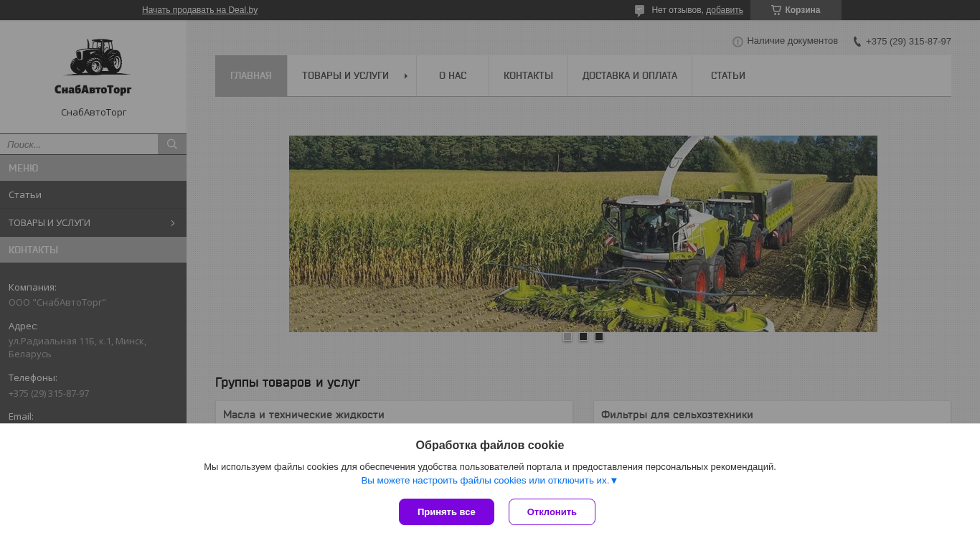Image resolution: width=980 pixels, height=551 pixels.
Task: Click the СнабАвтоТорг name under the logo
Action: point(94,113)
